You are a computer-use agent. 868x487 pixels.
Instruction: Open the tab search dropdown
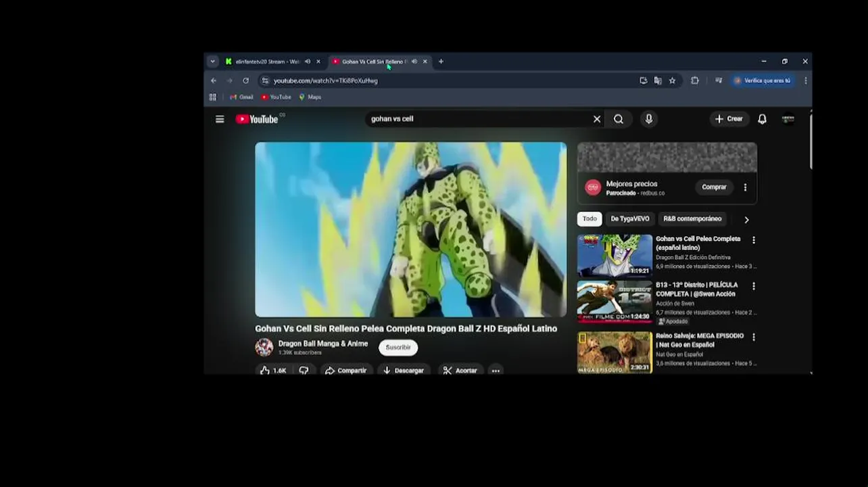(x=212, y=62)
